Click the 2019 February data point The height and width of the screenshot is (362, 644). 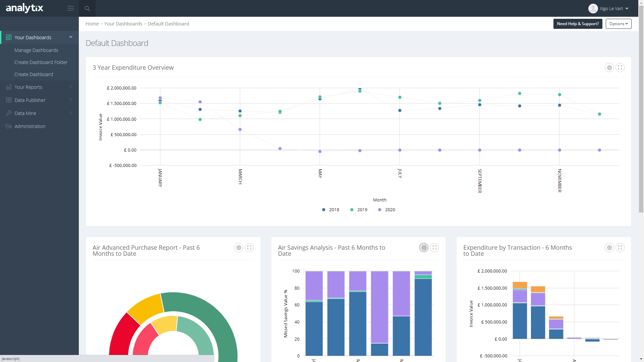point(200,119)
